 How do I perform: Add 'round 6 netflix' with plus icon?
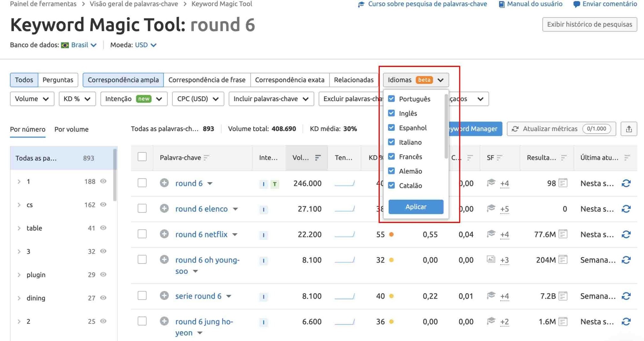pyautogui.click(x=164, y=234)
